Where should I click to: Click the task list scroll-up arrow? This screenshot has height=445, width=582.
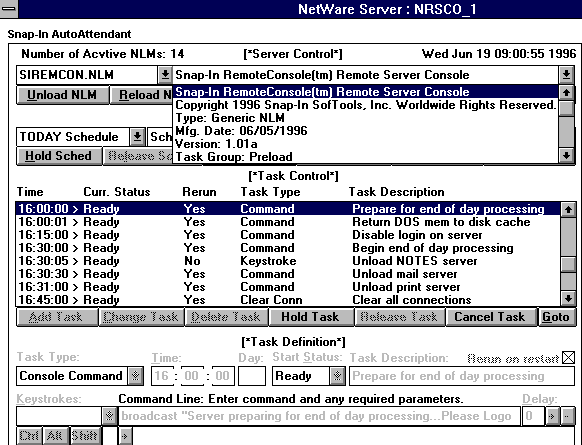coord(568,209)
